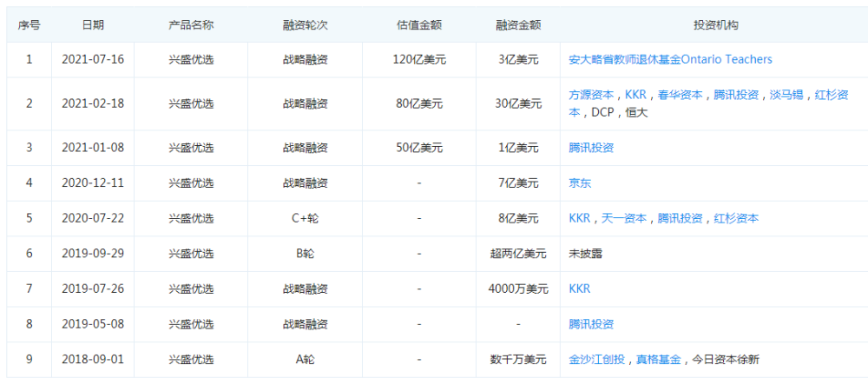Click KKR link in the C+轮 row

[x=580, y=219]
